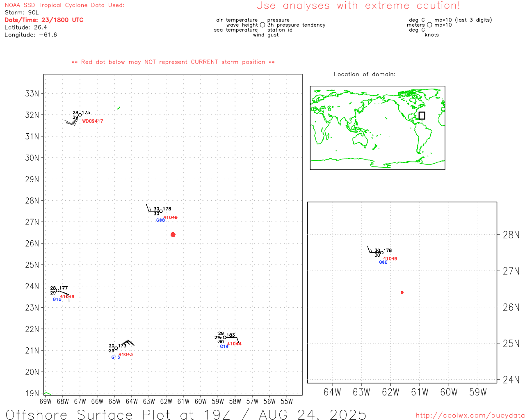The height and width of the screenshot is (420, 525).
Task: Click the 'Use analyses with extreme caution!' warning
Action: click(x=358, y=6)
